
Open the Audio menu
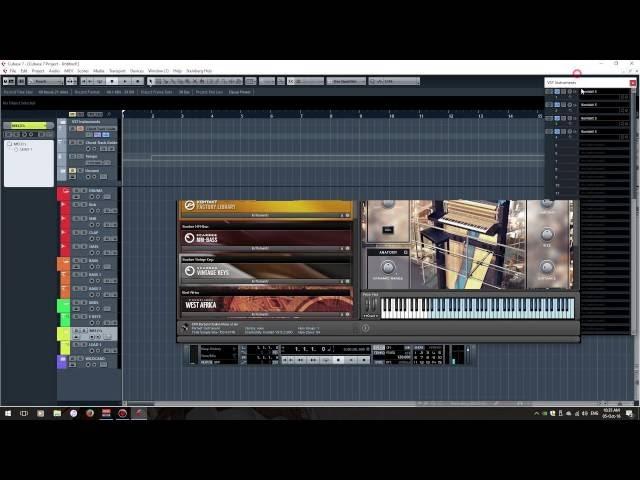tap(54, 71)
